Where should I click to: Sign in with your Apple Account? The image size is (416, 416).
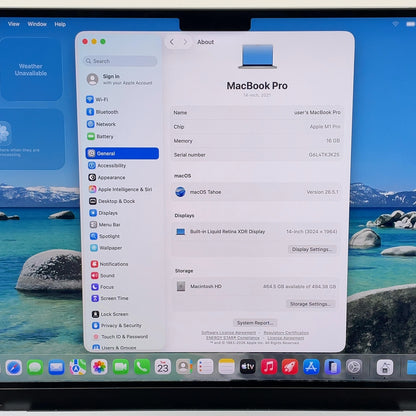[119, 79]
